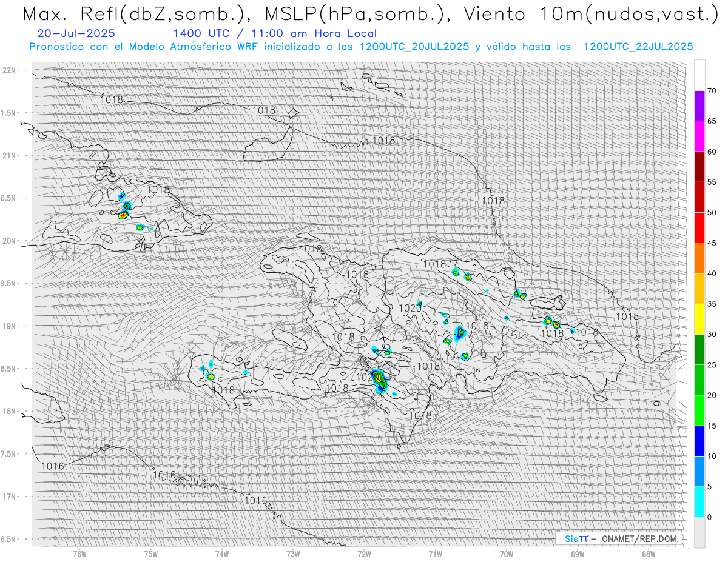
Task: Click the '68W' longitude label
Action: 649,554
